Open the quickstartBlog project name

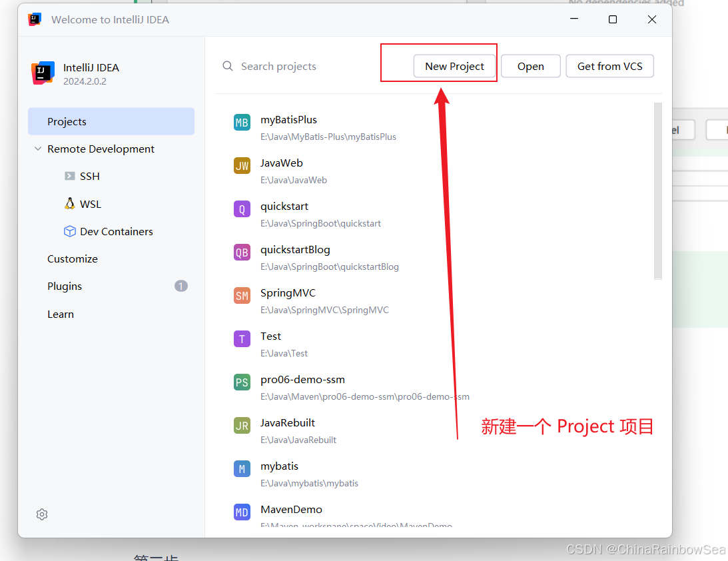[x=295, y=250]
